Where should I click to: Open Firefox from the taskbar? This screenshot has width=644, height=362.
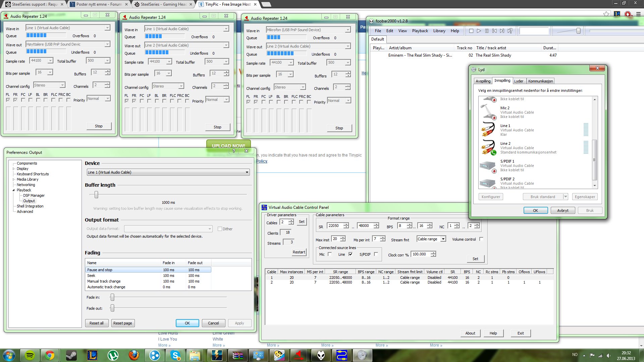134,355
